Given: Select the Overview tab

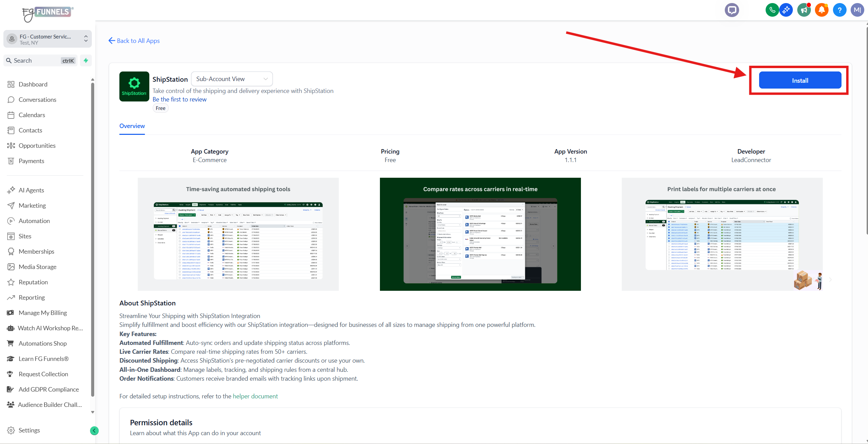Looking at the screenshot, I should pyautogui.click(x=132, y=126).
